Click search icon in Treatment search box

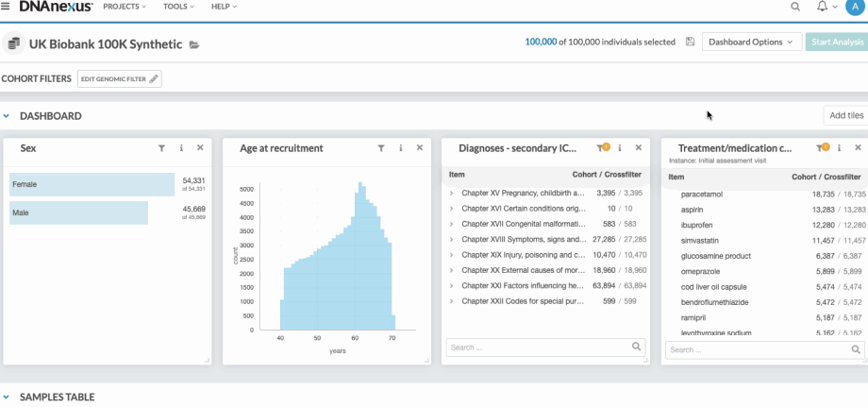(856, 349)
